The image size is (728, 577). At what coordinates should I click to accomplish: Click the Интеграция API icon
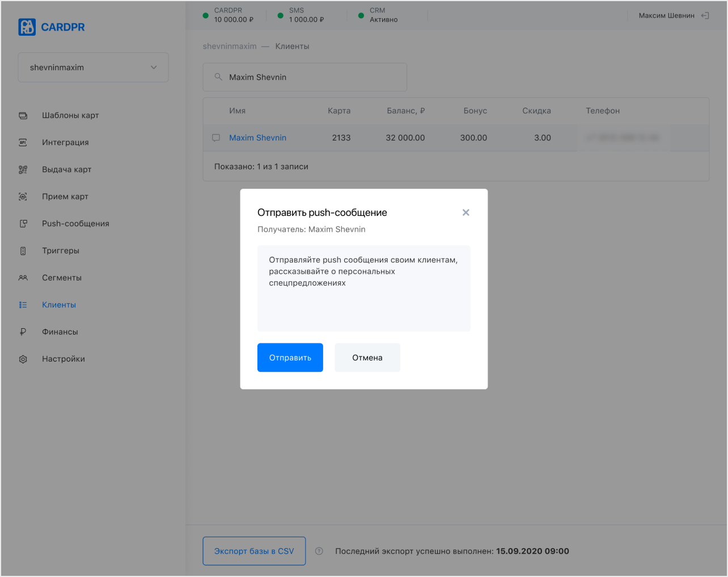click(x=23, y=142)
